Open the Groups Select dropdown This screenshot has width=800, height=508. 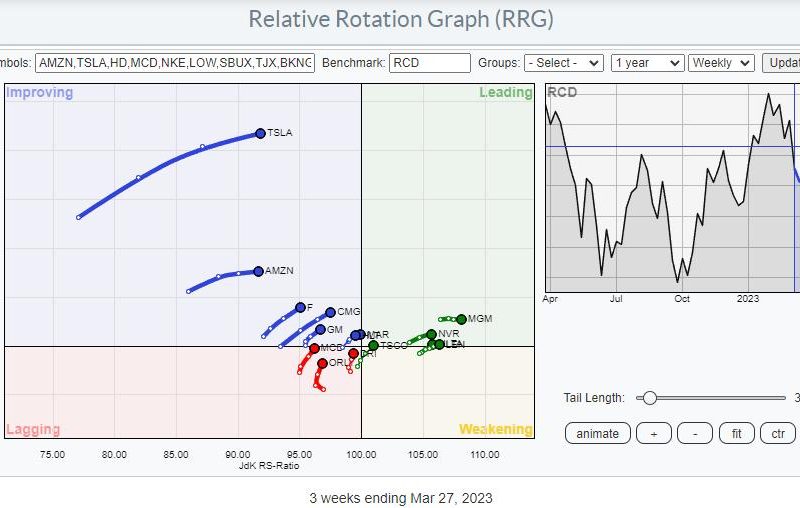click(564, 63)
